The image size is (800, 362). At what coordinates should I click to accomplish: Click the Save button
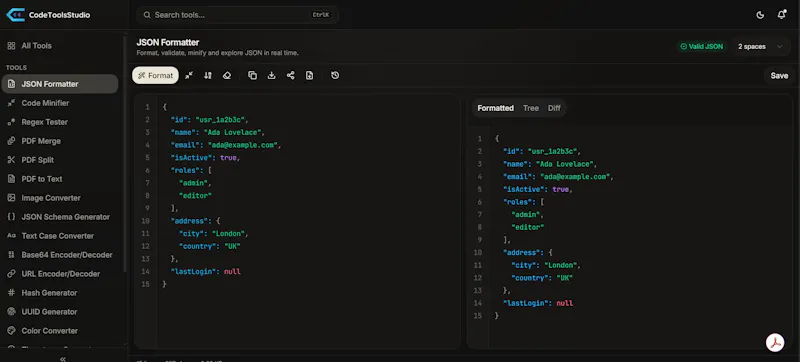coord(779,75)
